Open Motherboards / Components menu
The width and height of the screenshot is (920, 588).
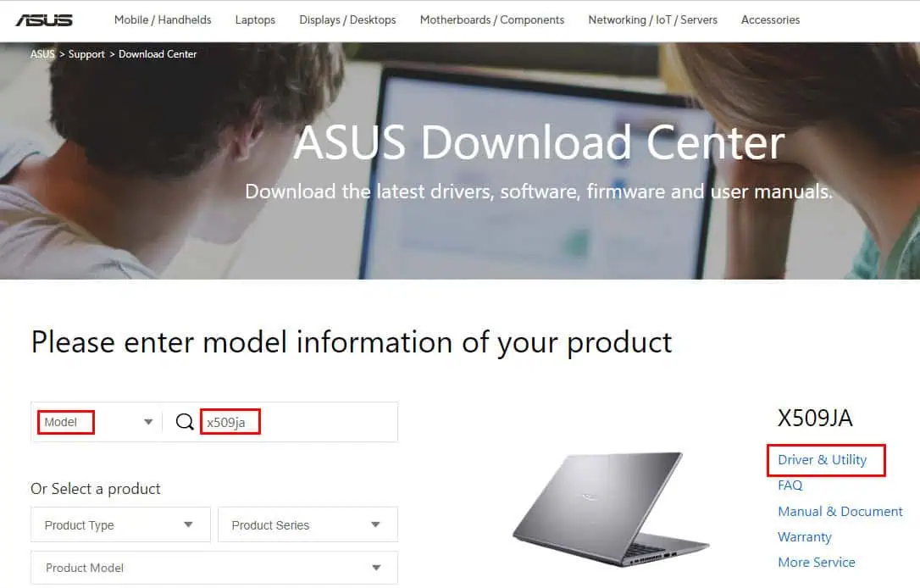[492, 20]
